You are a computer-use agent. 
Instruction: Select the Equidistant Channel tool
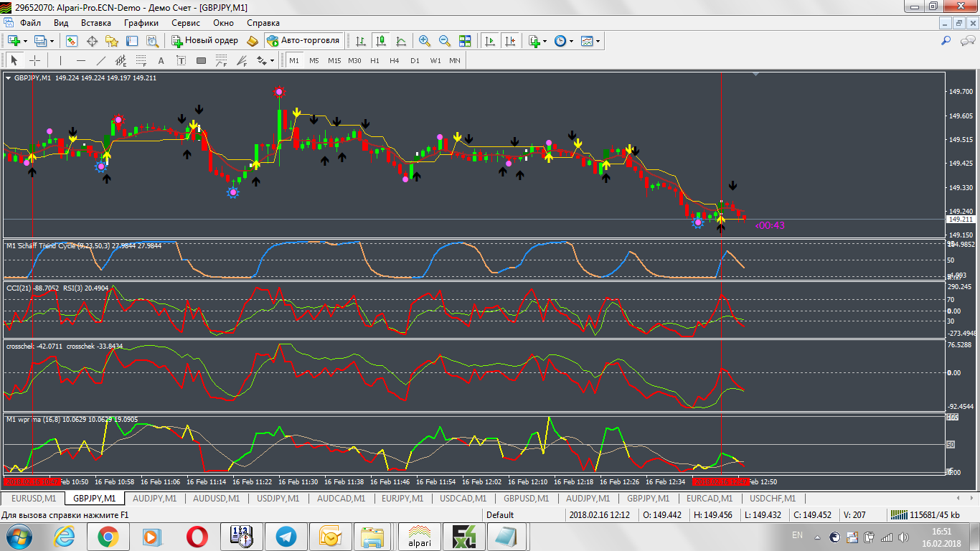click(121, 60)
